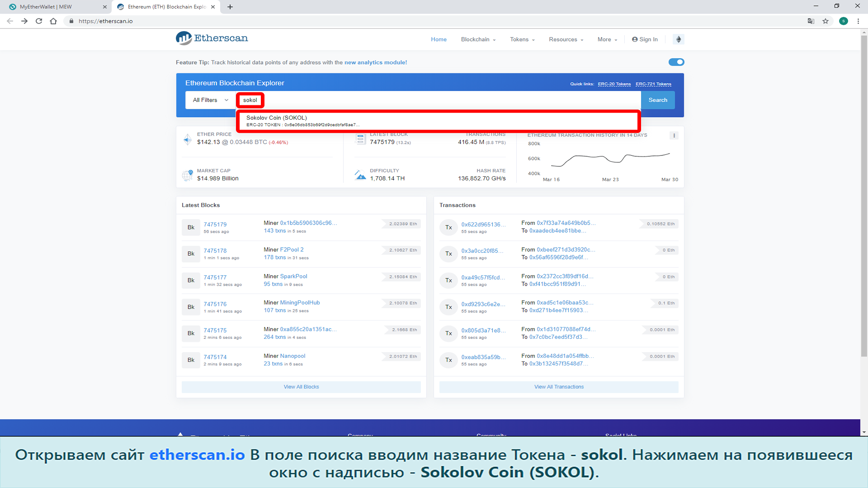Expand the More menu
Viewport: 868px width, 488px height.
click(607, 39)
